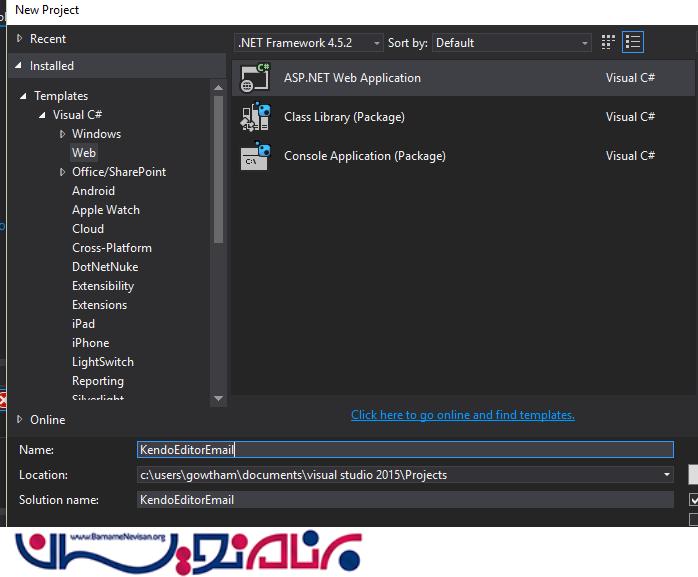Expand the Recent section
The width and height of the screenshot is (698, 577).
click(x=19, y=39)
